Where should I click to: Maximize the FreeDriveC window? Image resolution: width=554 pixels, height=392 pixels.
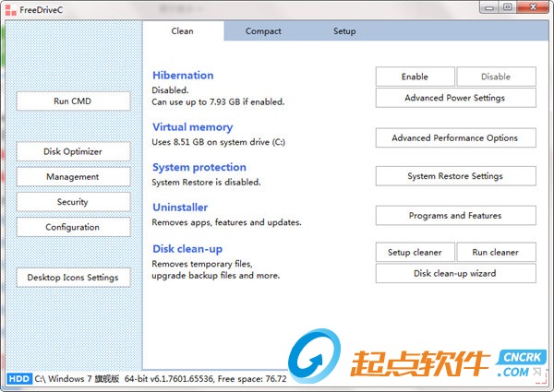[508, 7]
